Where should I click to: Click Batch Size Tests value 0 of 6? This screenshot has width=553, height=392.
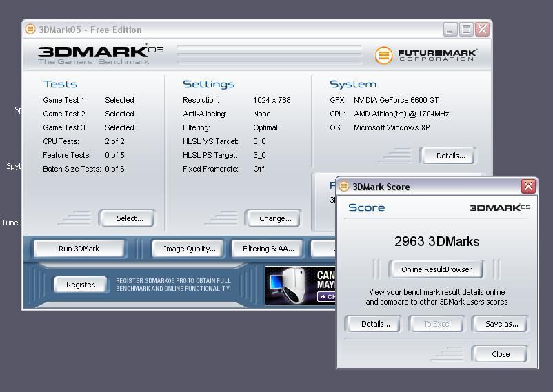tap(114, 169)
